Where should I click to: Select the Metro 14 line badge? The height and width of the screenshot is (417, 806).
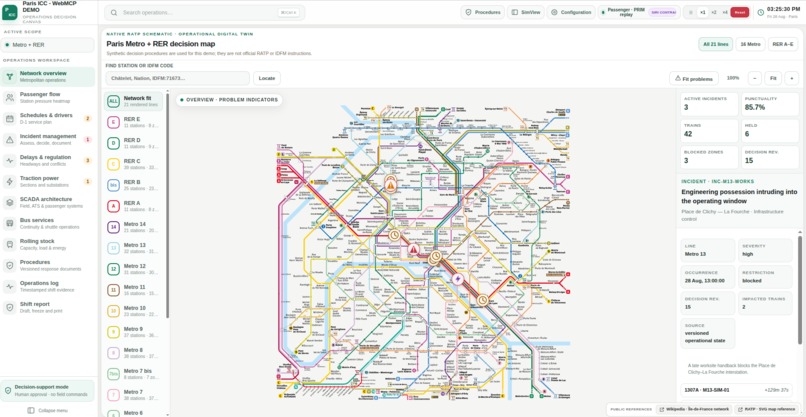click(x=113, y=227)
